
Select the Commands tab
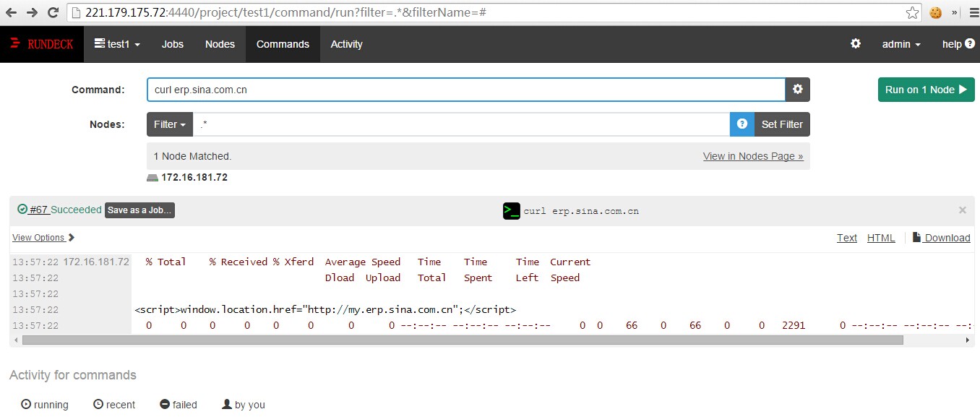(283, 44)
